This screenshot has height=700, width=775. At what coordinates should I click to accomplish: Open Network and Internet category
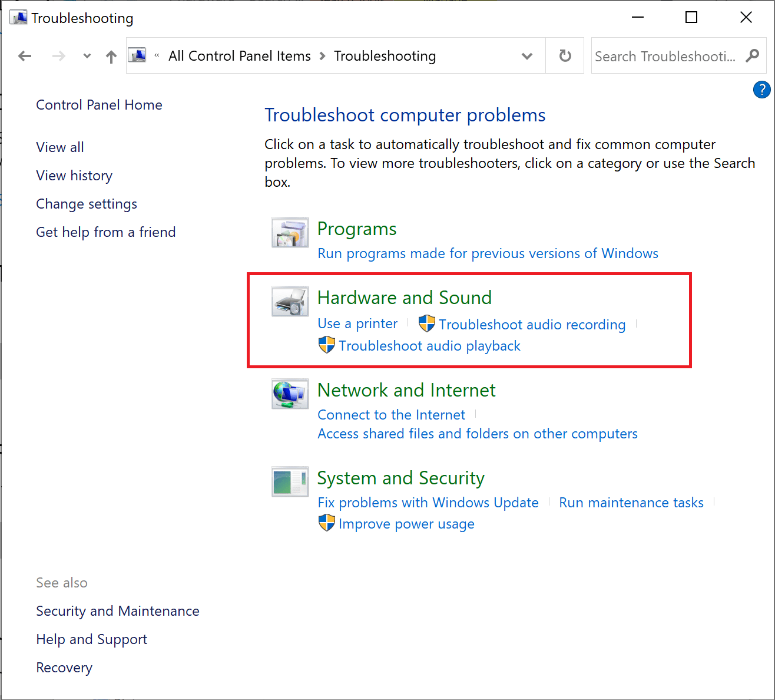point(406,390)
